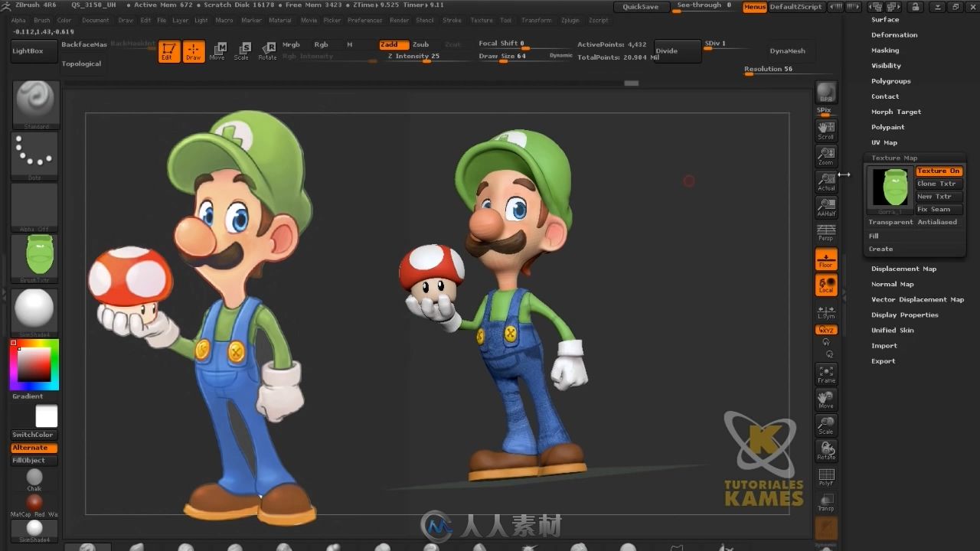Open the Alpha Off selector
The image size is (980, 551).
tap(35, 207)
